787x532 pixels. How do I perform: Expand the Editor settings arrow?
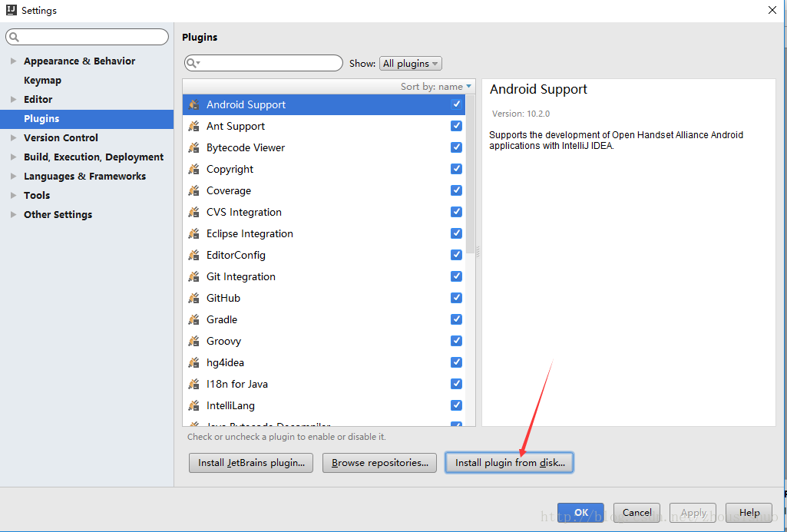pos(14,99)
